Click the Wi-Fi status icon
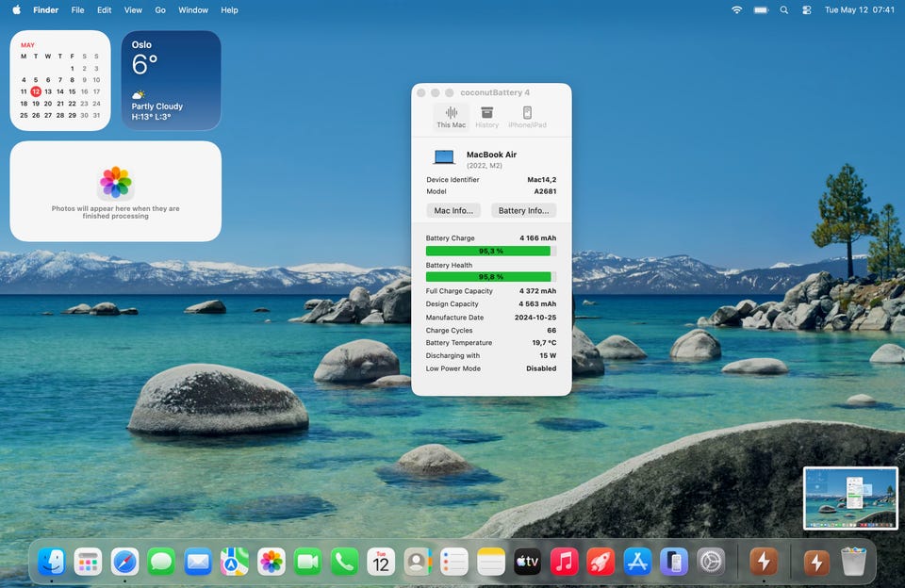Image resolution: width=905 pixels, height=588 pixels. pyautogui.click(x=736, y=9)
